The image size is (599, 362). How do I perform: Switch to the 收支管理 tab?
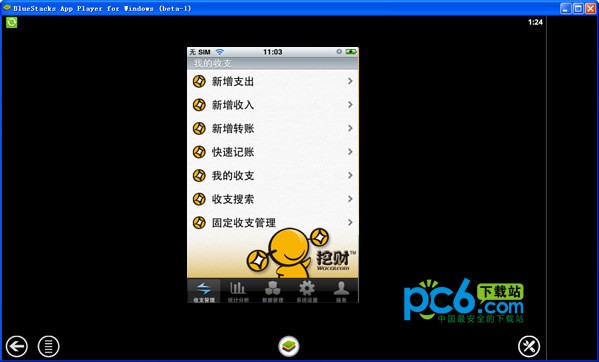point(204,291)
